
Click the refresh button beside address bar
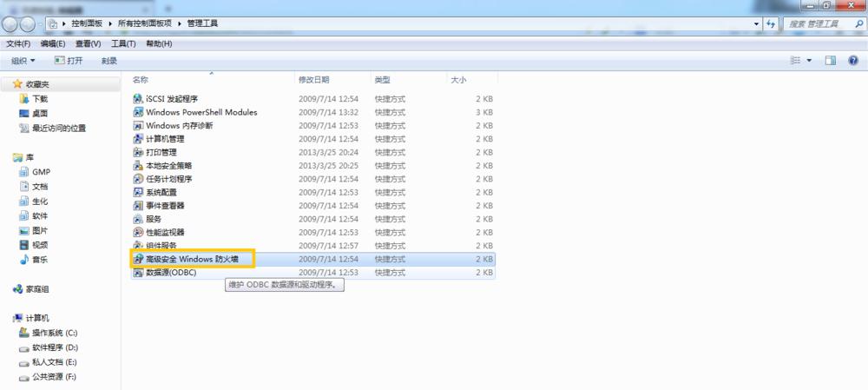771,23
